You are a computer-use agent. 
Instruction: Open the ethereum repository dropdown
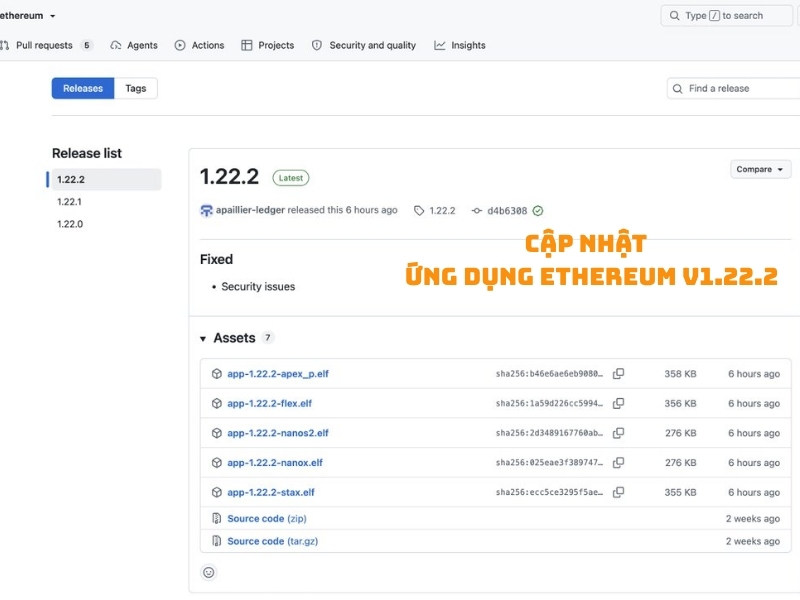pyautogui.click(x=28, y=16)
